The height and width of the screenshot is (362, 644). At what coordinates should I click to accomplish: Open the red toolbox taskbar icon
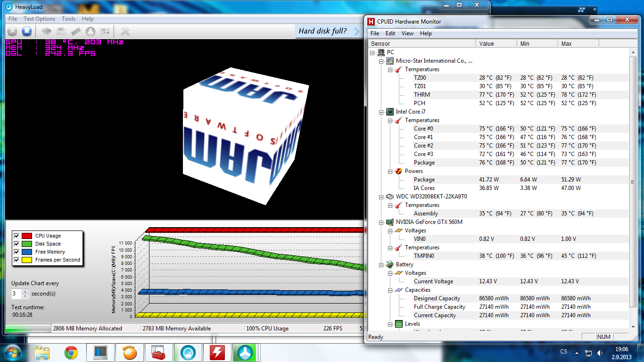pyautogui.click(x=159, y=352)
